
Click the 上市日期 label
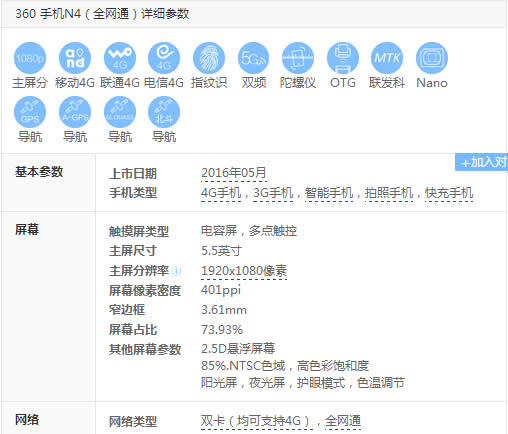pos(133,174)
